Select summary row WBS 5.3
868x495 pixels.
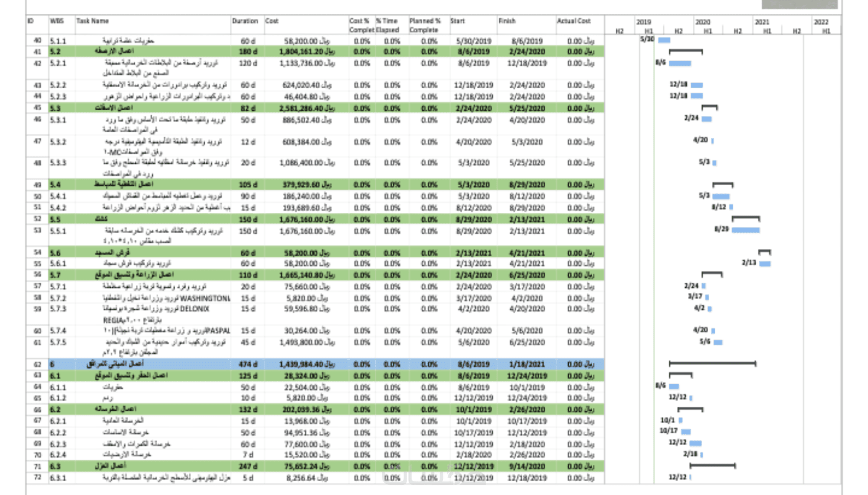[x=315, y=108]
